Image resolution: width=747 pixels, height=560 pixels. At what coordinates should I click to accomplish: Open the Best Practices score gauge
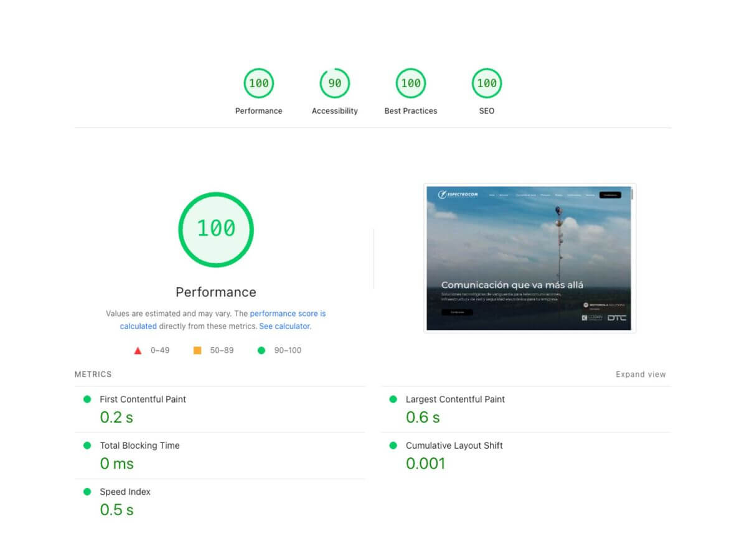[411, 83]
